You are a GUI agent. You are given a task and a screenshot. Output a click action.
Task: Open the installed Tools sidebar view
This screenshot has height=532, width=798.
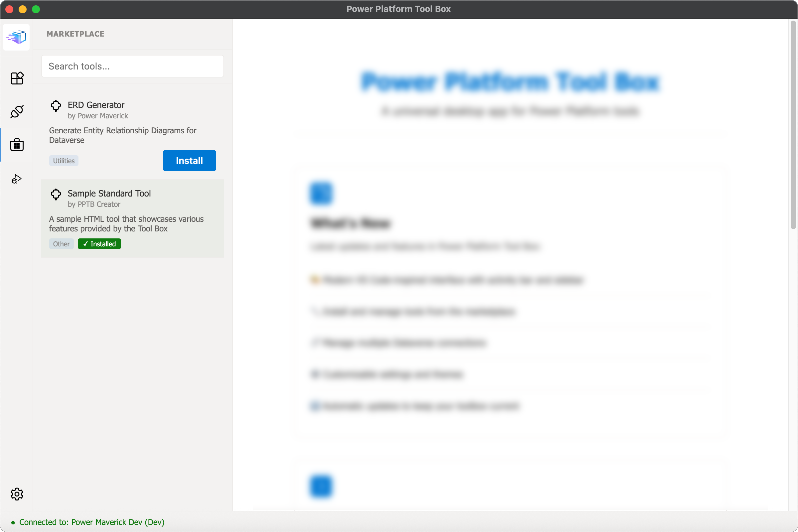click(17, 78)
